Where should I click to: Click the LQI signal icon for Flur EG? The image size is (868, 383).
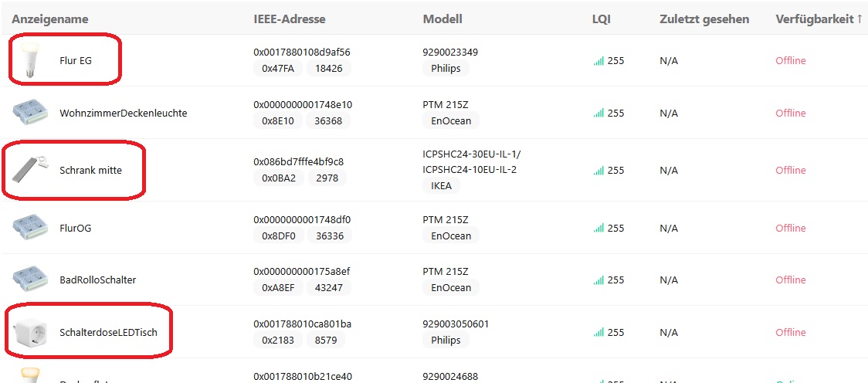point(598,61)
